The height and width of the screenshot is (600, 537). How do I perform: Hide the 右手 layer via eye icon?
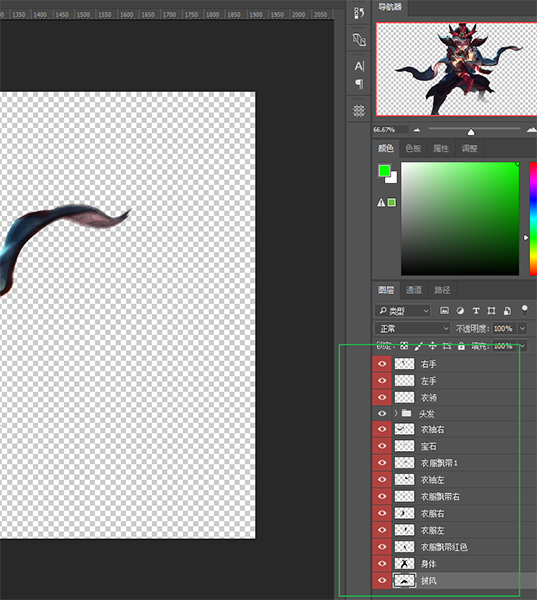382,364
